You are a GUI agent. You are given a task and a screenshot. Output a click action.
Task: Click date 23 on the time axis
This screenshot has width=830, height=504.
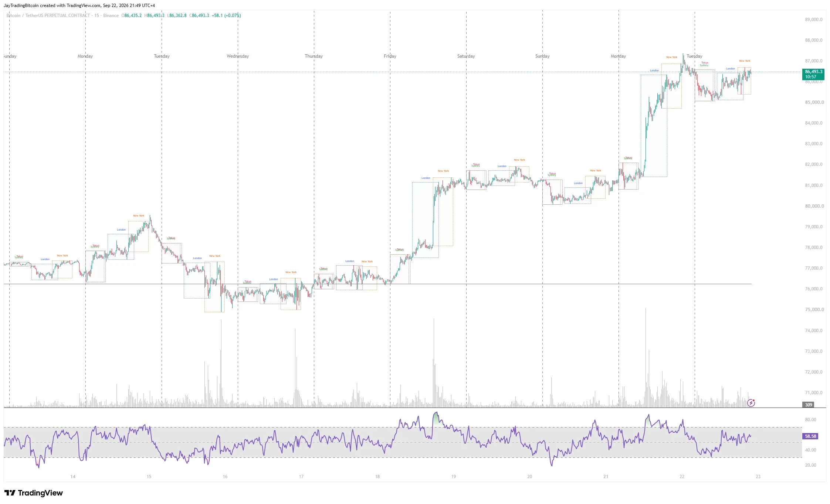tap(758, 477)
